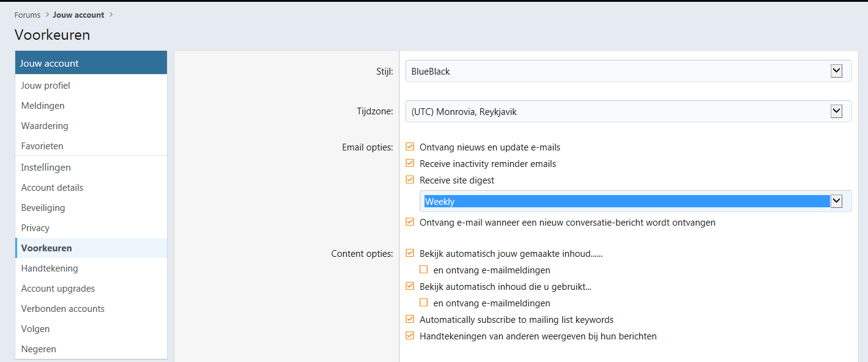Uncheck 'Bekijk automatisch jouw gemaakte inhoud'
This screenshot has height=362, width=868.
pyautogui.click(x=410, y=253)
